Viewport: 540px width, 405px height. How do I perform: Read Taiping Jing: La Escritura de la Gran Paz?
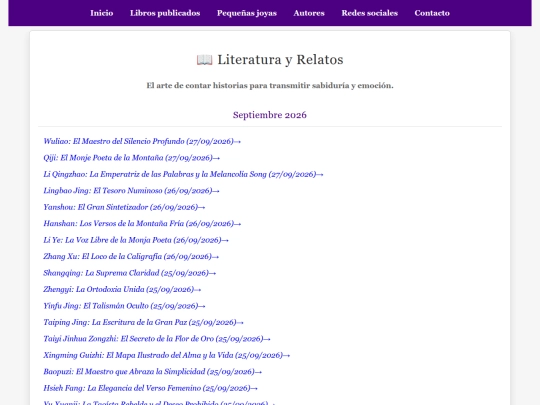click(143, 322)
